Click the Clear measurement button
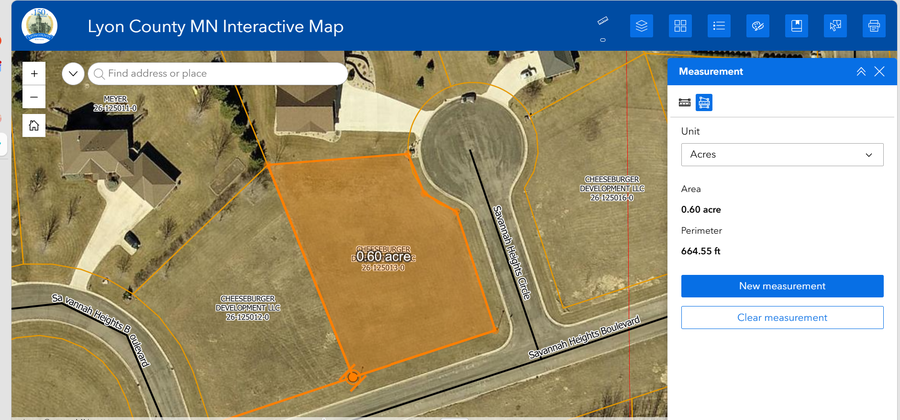 [x=782, y=318]
